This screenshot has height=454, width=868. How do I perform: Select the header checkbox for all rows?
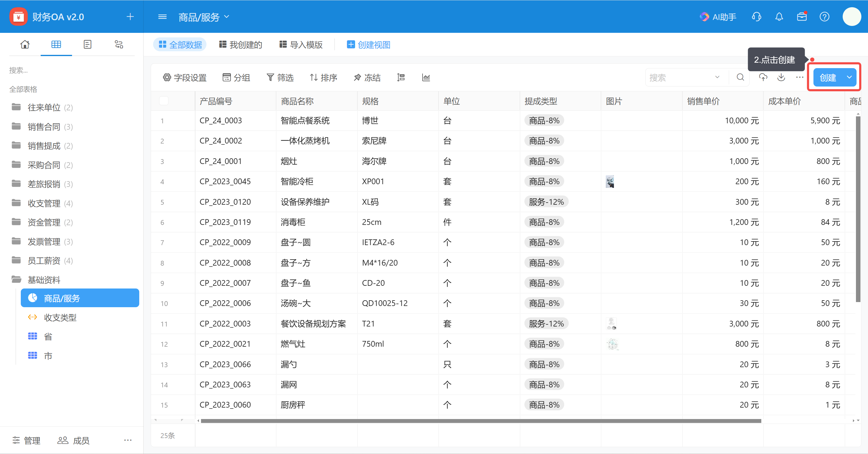164,101
